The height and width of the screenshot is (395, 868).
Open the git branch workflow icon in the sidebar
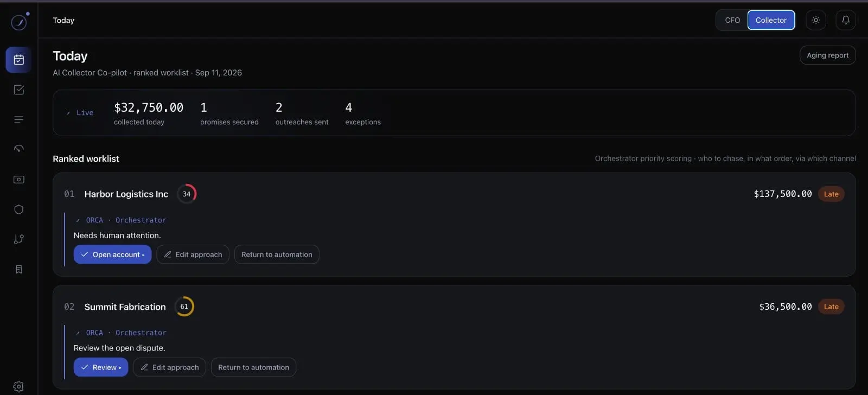pyautogui.click(x=18, y=239)
